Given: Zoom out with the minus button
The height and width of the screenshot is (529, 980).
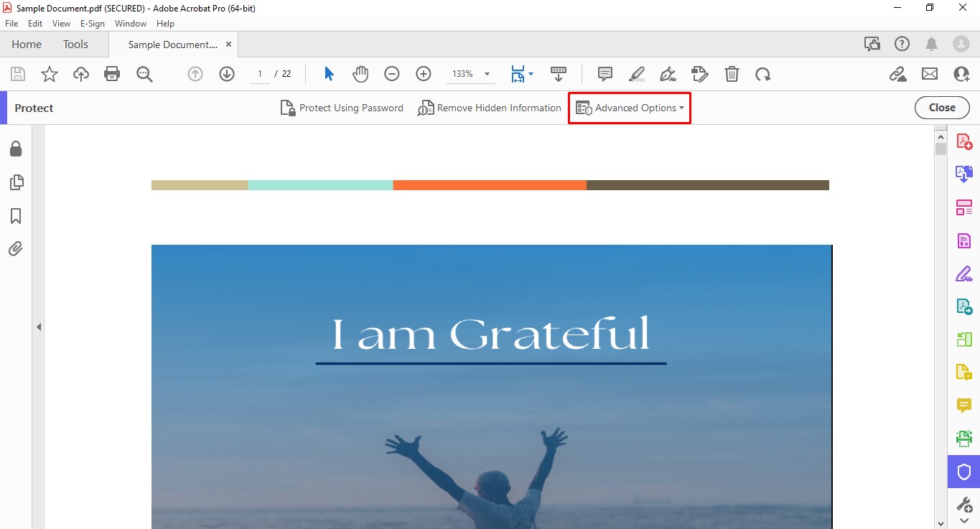Looking at the screenshot, I should click(392, 74).
